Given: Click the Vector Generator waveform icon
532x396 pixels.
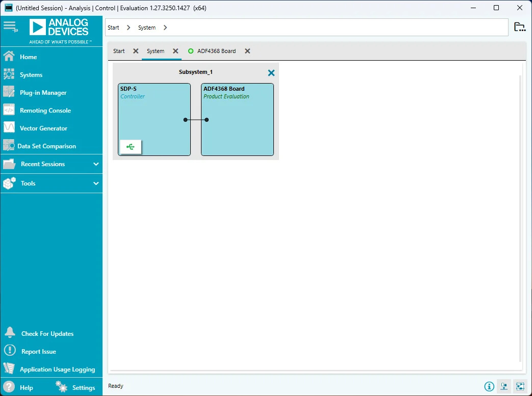Looking at the screenshot, I should (9, 127).
